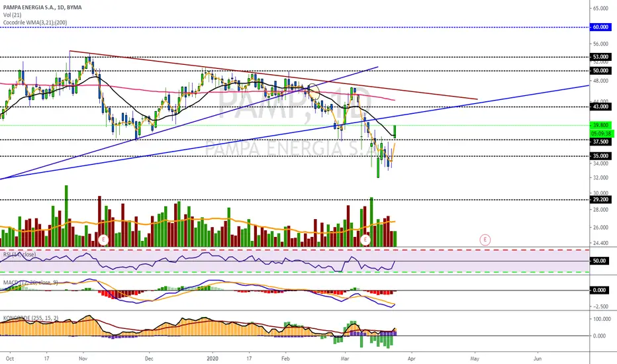Click 65.000 on the price axis
This screenshot has width=617, height=364.
[x=600, y=8]
